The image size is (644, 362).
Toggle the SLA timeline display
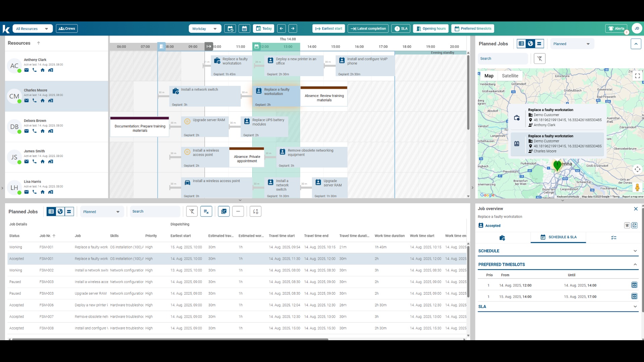[x=401, y=28]
